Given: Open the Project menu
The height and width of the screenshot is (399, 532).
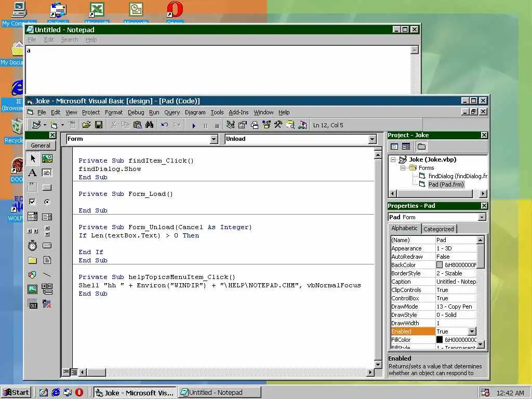Looking at the screenshot, I should 91,112.
